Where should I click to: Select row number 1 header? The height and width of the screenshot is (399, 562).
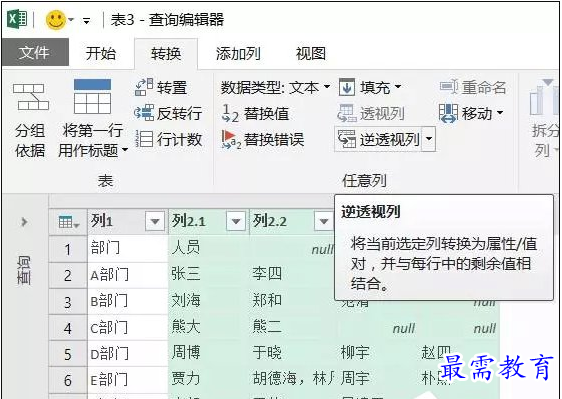click(x=68, y=249)
